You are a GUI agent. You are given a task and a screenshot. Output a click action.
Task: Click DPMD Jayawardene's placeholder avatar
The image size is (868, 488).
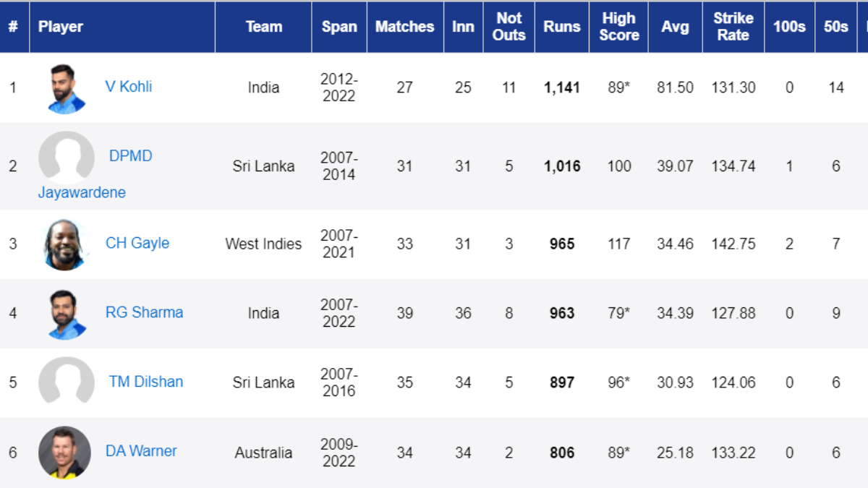(x=67, y=158)
